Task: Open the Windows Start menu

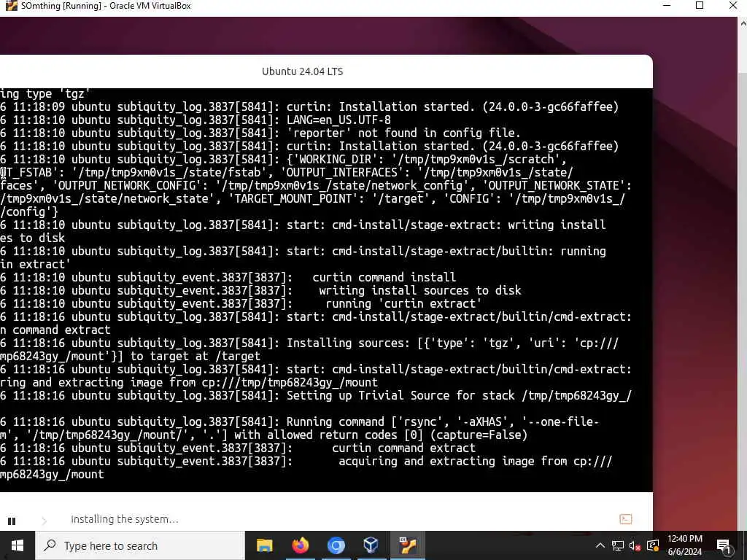Action: (x=18, y=545)
